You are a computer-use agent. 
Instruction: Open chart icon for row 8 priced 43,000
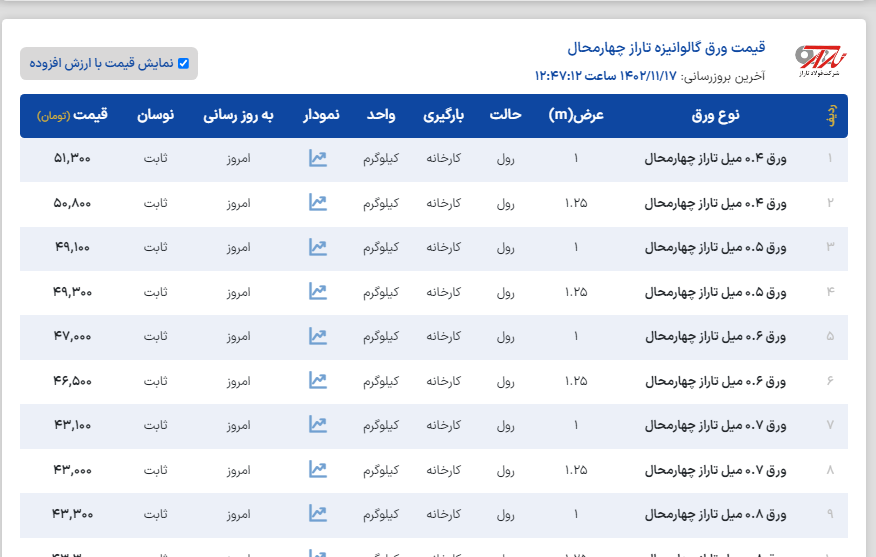click(318, 470)
